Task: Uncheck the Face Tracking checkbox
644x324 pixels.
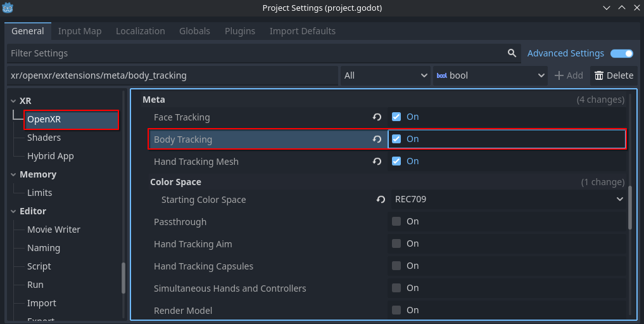Action: pyautogui.click(x=396, y=117)
